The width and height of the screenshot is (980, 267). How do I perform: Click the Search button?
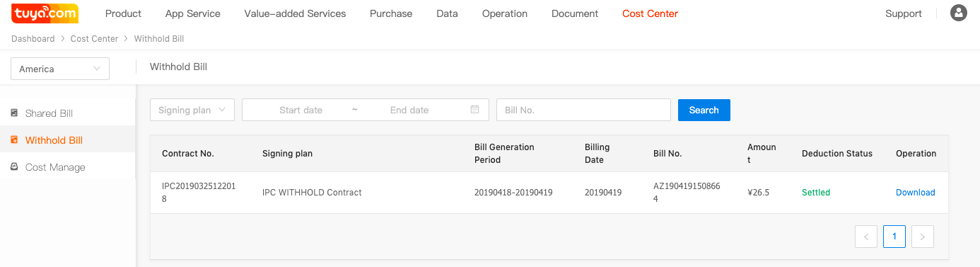(704, 110)
